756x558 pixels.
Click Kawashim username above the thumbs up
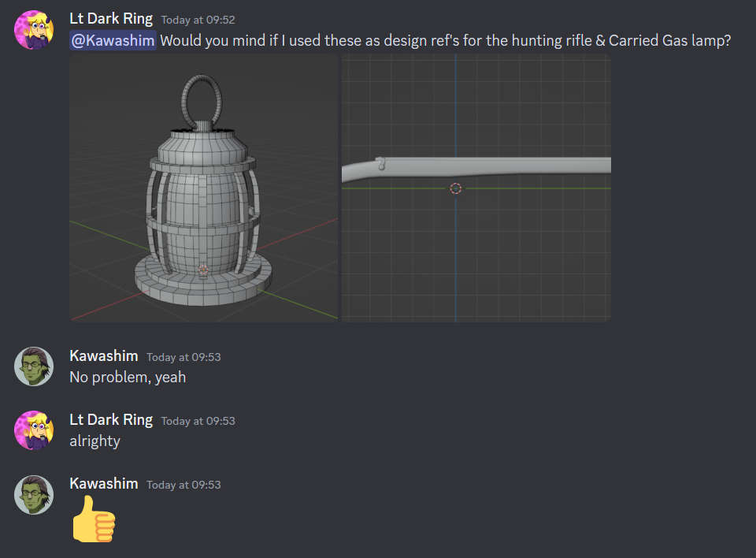[x=104, y=484]
